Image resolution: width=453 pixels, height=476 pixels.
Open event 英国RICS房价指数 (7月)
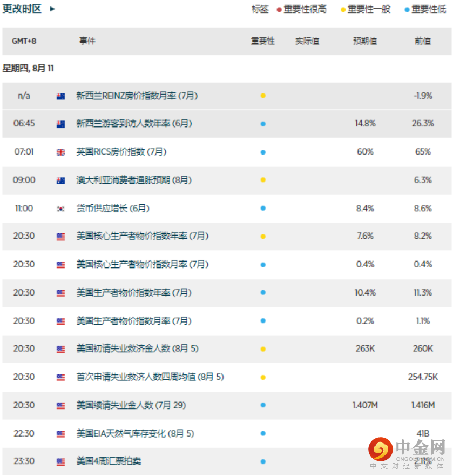pos(121,151)
